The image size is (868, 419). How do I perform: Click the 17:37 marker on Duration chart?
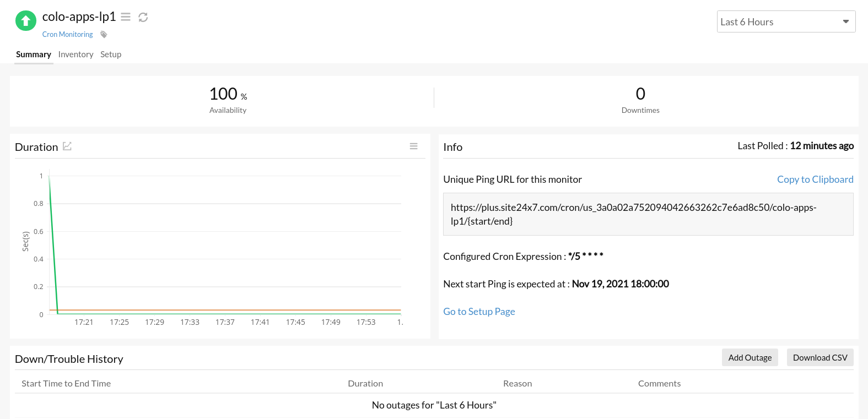[x=225, y=322]
